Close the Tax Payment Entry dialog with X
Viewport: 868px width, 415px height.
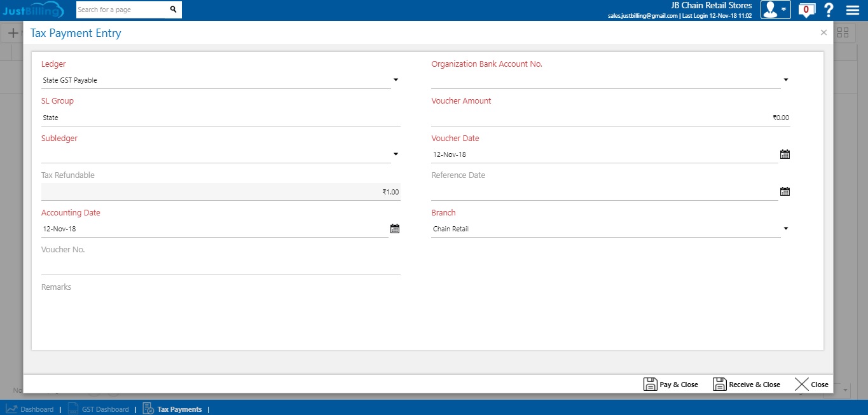823,32
